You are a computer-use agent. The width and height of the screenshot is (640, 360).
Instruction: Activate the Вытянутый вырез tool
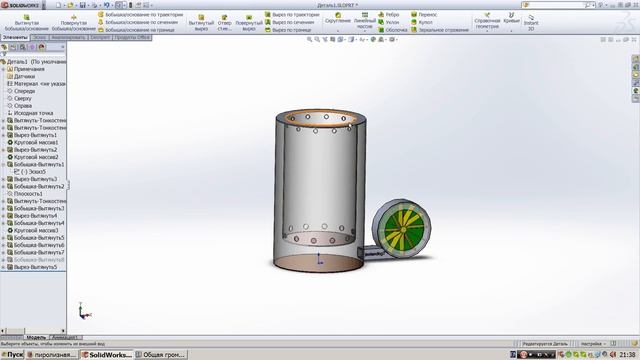point(201,23)
